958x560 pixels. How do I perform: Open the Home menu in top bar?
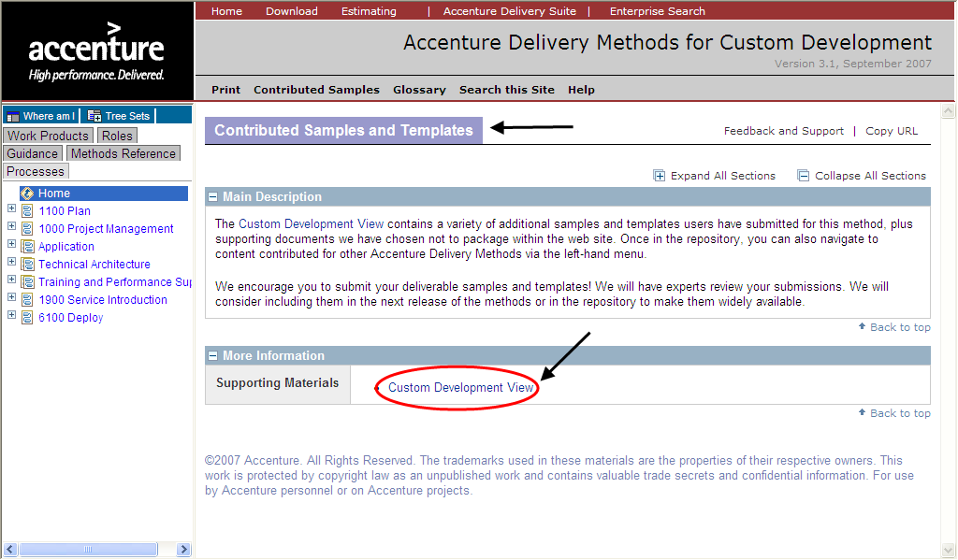(226, 11)
